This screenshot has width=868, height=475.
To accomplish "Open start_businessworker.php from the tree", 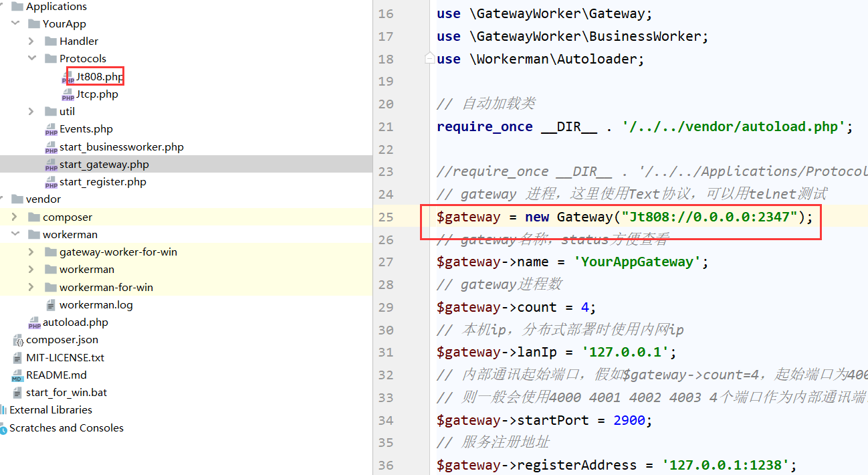I will [122, 147].
